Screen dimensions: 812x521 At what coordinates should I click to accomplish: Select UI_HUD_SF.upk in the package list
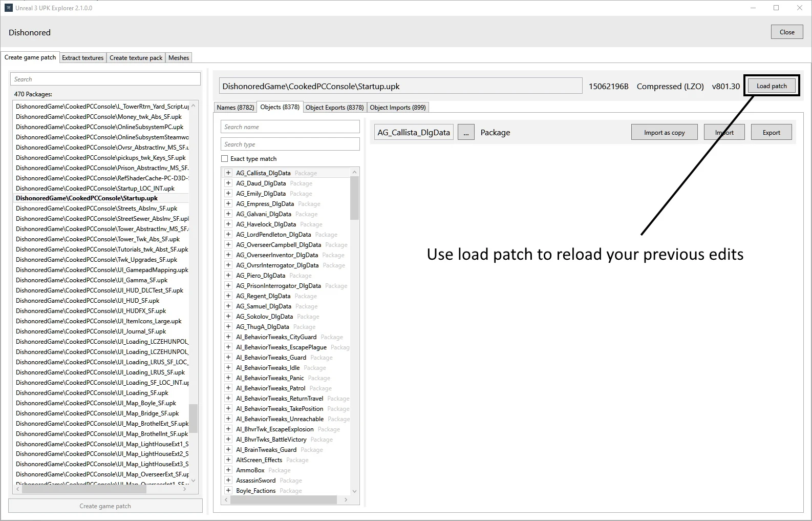88,301
